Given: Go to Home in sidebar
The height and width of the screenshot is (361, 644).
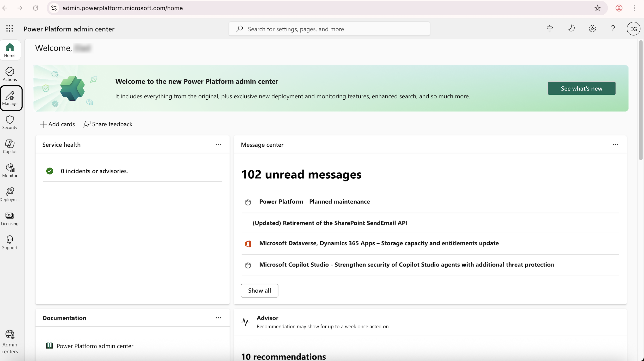Looking at the screenshot, I should click(10, 50).
